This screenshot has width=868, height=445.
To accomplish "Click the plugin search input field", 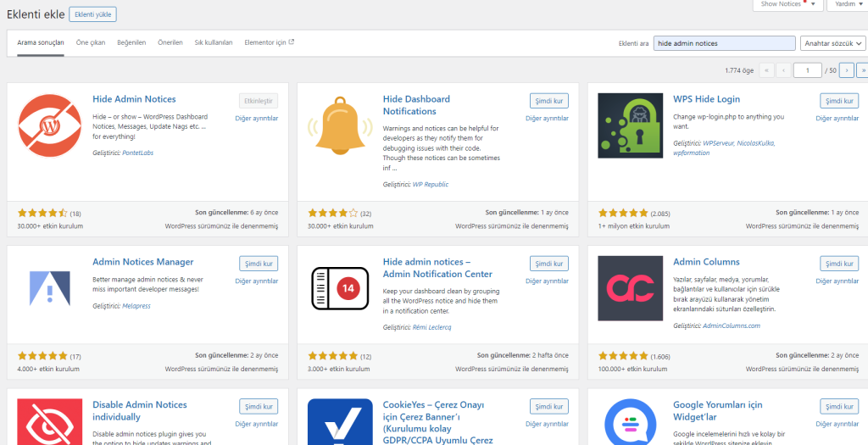I will pos(724,42).
